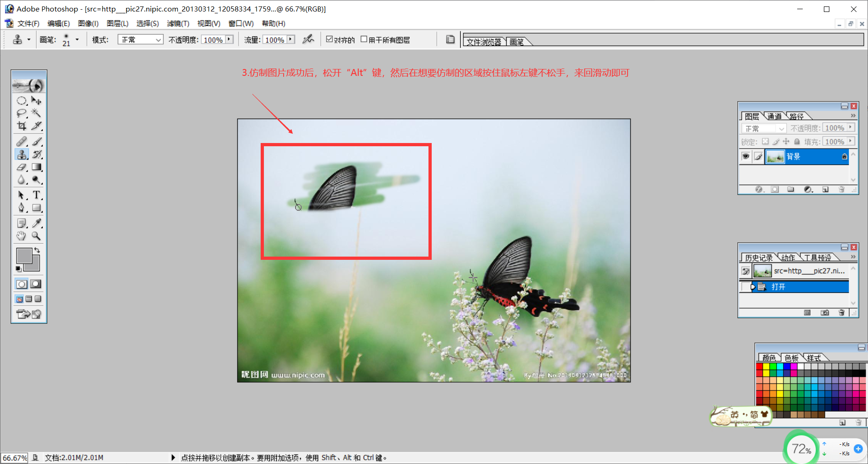868x464 pixels.
Task: Reset default foreground and background colors
Action: tap(19, 269)
